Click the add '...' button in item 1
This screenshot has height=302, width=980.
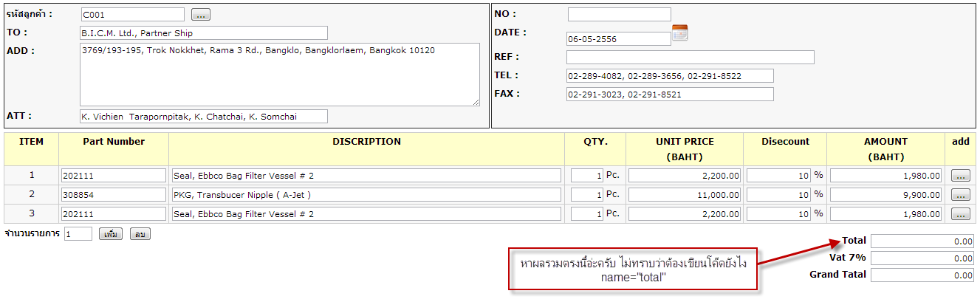click(960, 176)
